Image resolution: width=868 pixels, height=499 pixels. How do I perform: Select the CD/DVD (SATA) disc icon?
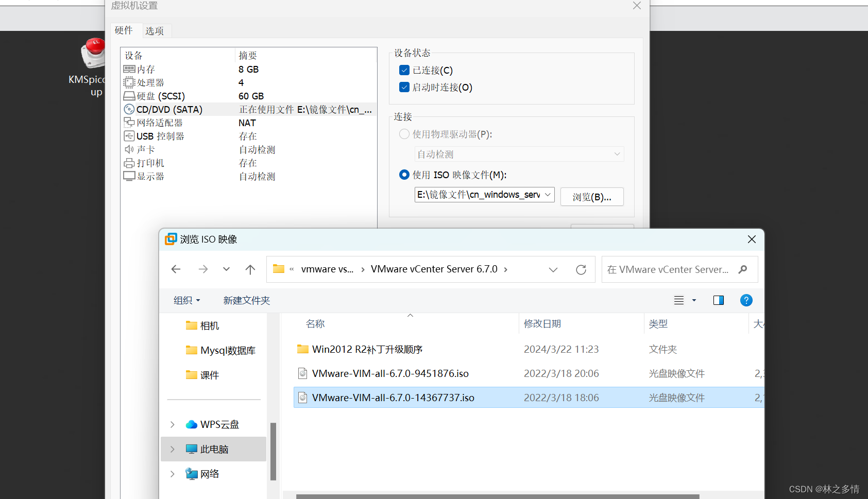click(129, 109)
